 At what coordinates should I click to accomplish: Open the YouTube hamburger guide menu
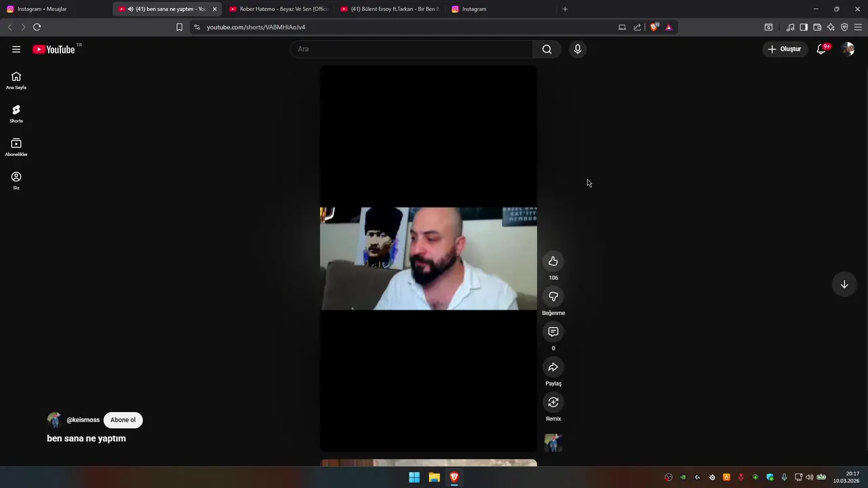click(x=16, y=49)
